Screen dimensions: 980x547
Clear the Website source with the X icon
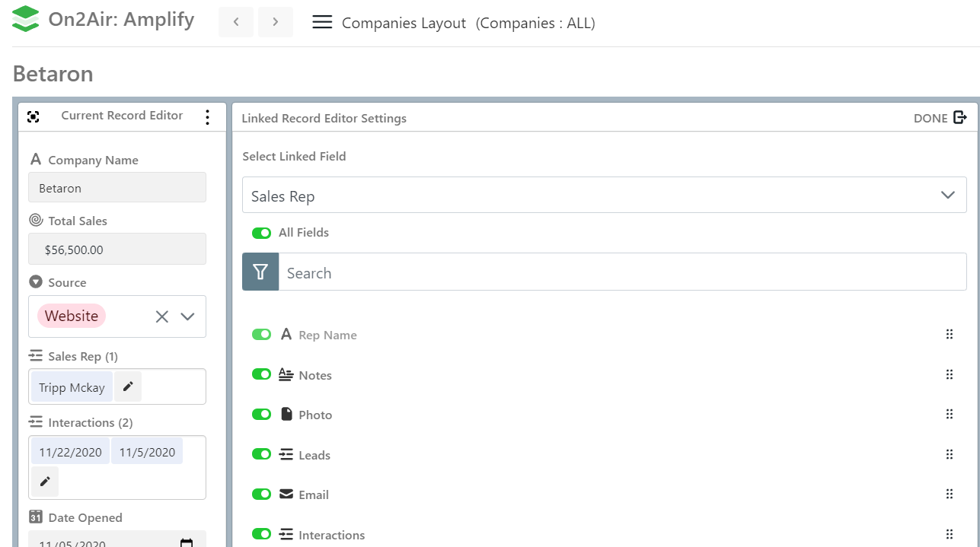point(161,316)
